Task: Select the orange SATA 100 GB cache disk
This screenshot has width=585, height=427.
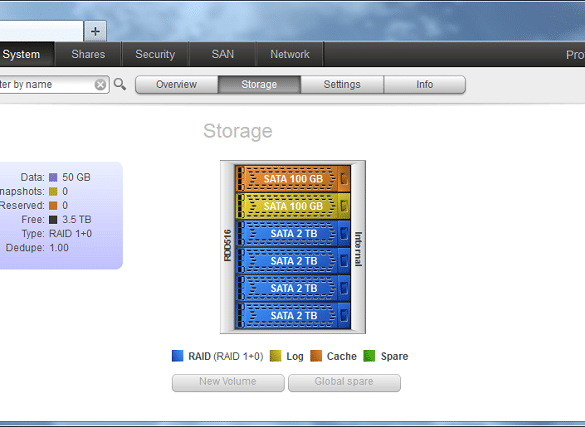Action: click(x=293, y=179)
